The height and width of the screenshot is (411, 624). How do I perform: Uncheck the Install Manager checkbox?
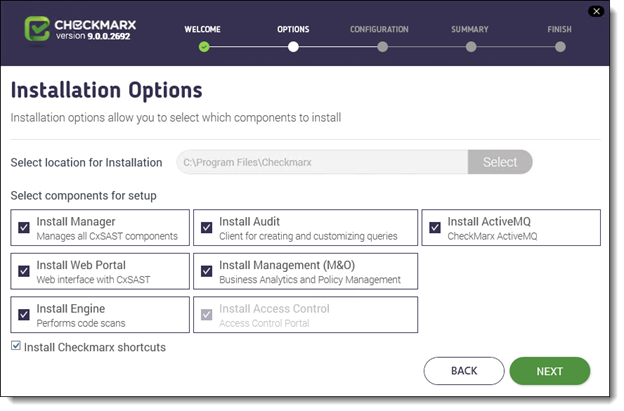pos(24,228)
